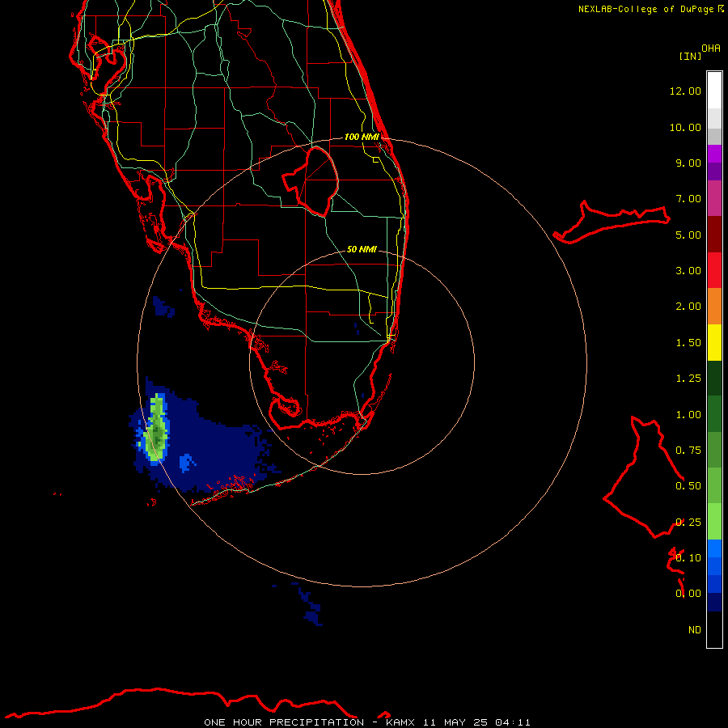The width and height of the screenshot is (728, 728).
Task: Click the green heavy precipitation cell
Action: pyautogui.click(x=157, y=428)
